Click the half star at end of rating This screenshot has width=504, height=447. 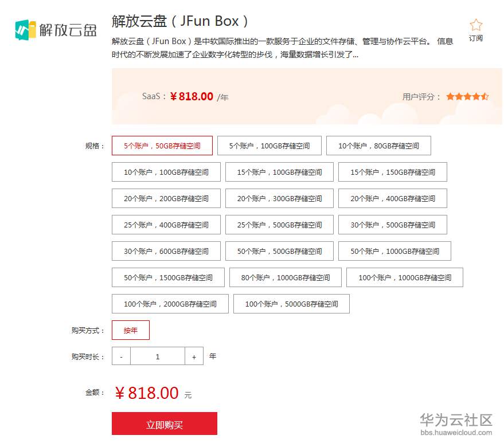[x=486, y=97]
